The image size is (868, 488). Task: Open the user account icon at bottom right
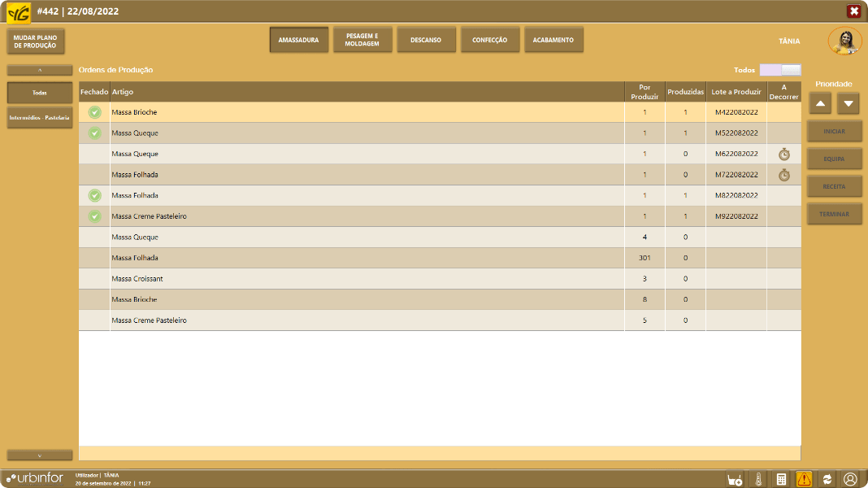[850, 479]
